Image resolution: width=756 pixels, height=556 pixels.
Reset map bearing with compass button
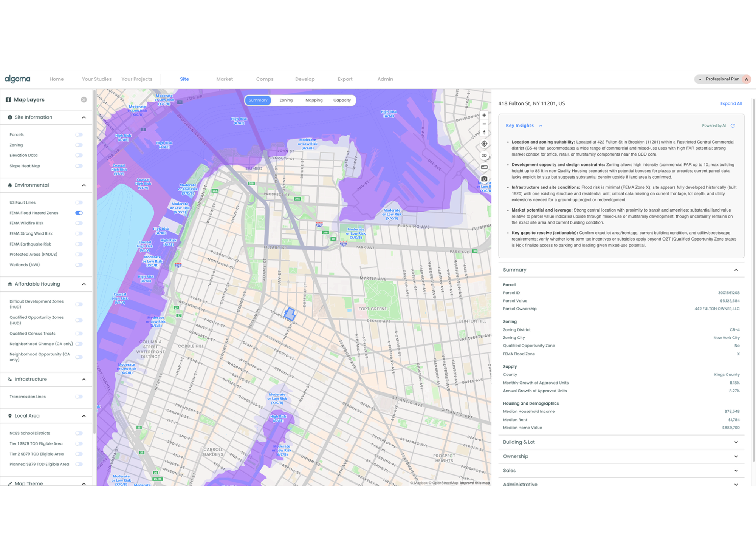coord(484,133)
